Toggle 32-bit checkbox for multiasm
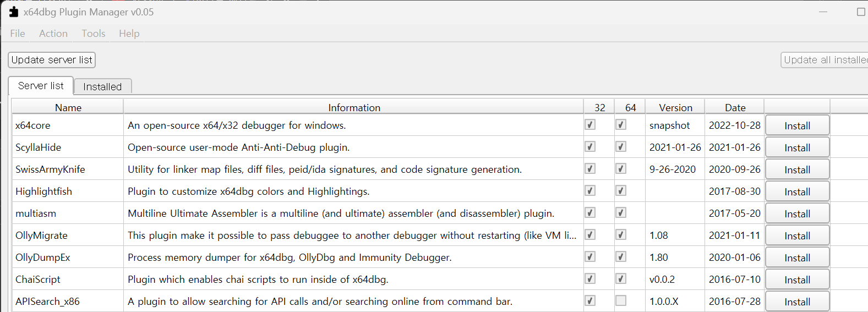 coord(590,212)
